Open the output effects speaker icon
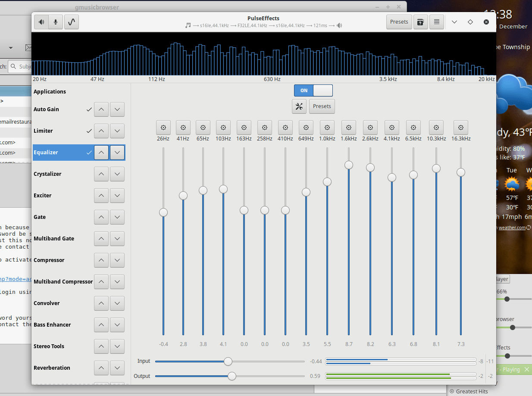The width and height of the screenshot is (532, 396). (41, 22)
